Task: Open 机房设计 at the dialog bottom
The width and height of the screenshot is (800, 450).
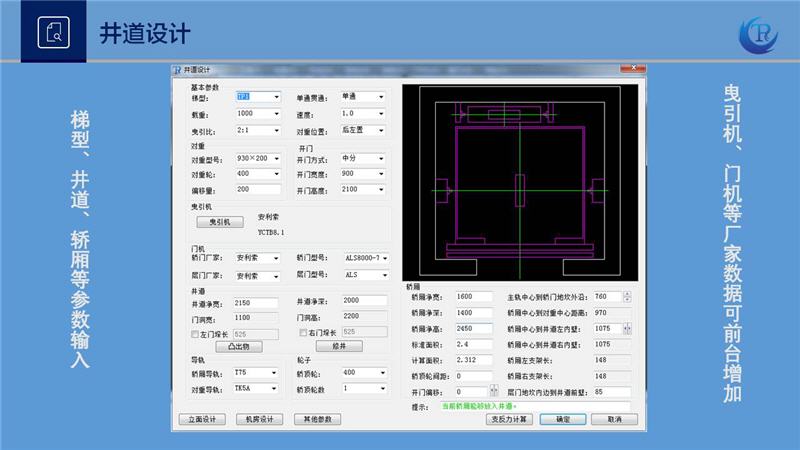Action: (x=260, y=419)
